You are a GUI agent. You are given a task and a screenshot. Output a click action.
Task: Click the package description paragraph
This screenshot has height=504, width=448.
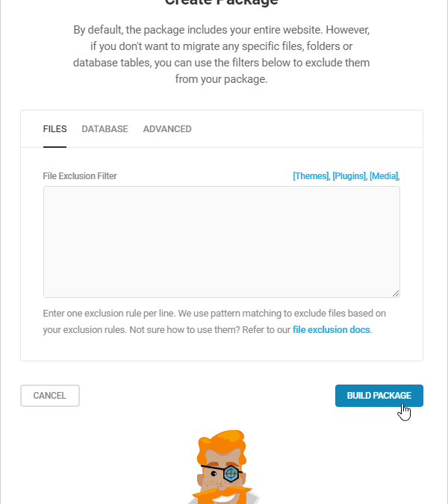click(222, 55)
